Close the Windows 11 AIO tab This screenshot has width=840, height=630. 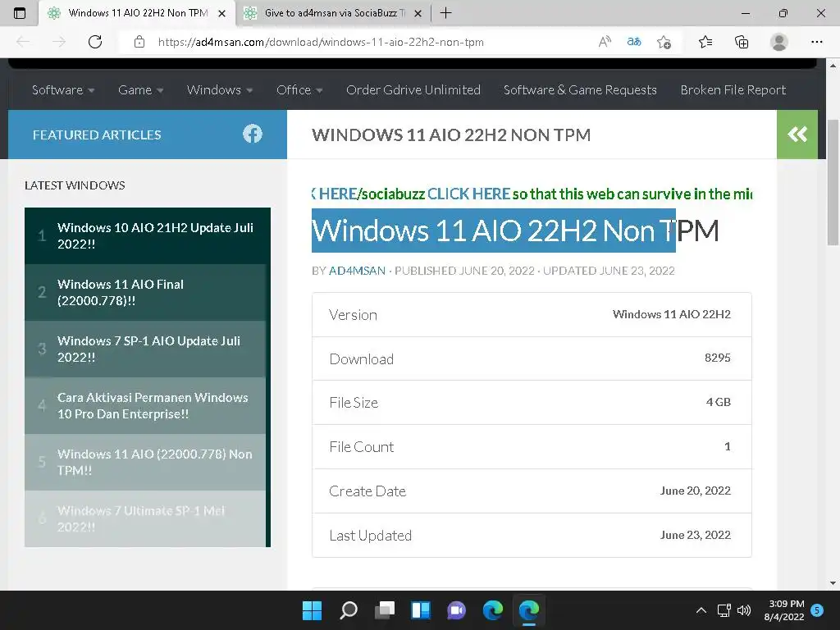(221, 13)
